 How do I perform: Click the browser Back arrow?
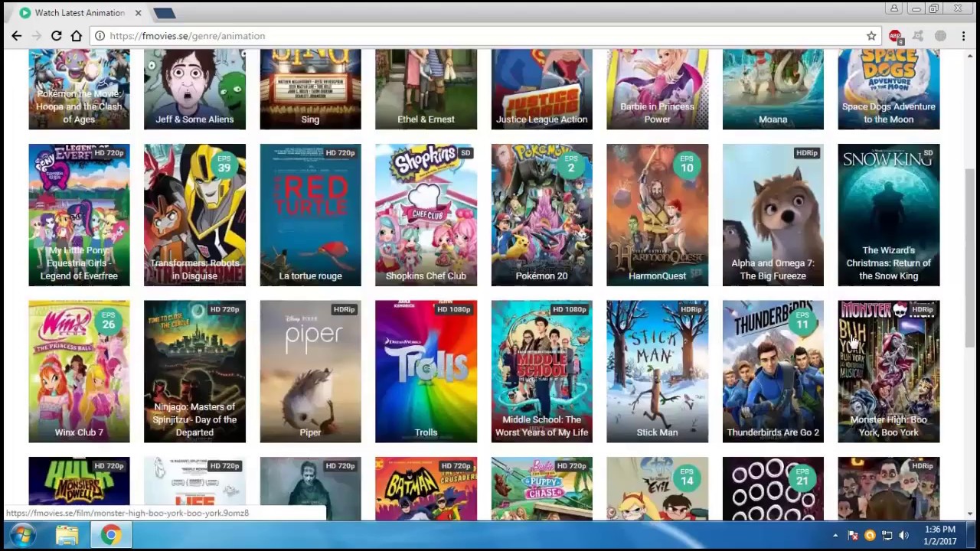16,36
